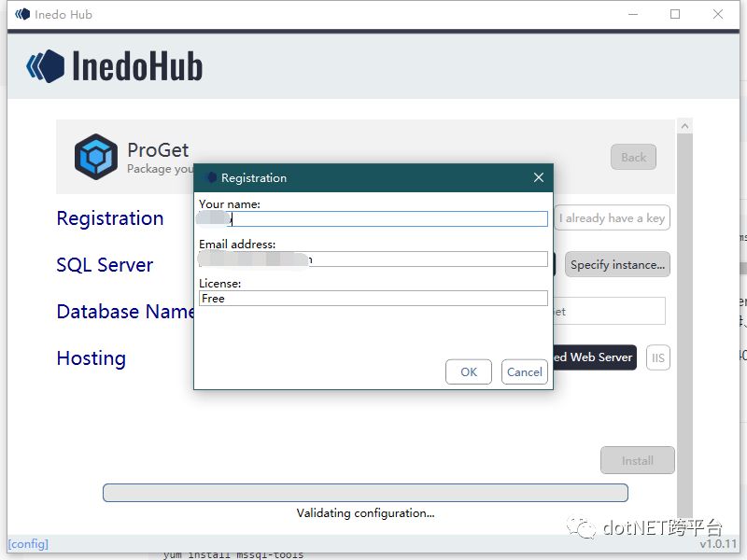Click the Database Name text field
Screen dimensions: 747x560
point(609,312)
